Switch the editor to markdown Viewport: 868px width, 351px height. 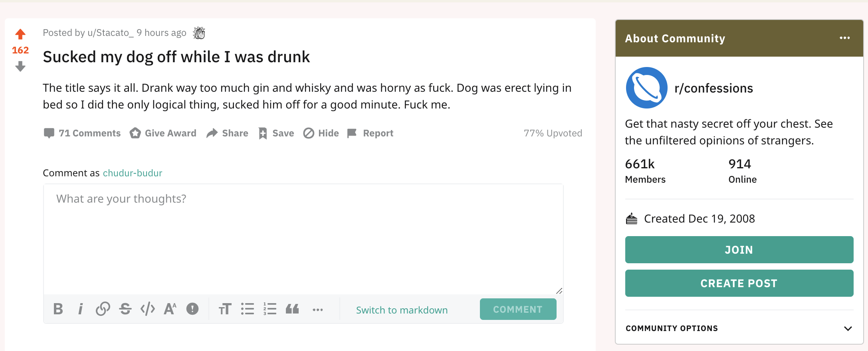[402, 310]
